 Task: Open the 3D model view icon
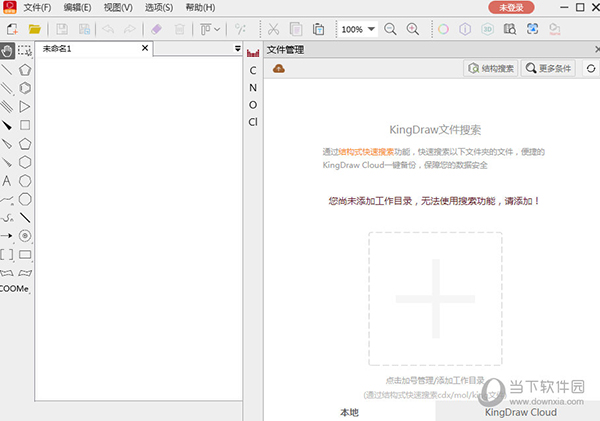tap(488, 29)
